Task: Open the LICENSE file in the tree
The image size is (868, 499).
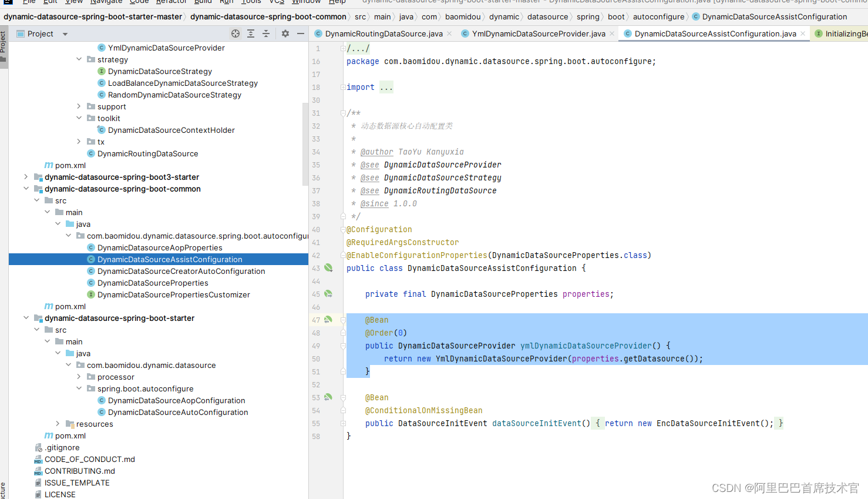Action: [60, 494]
